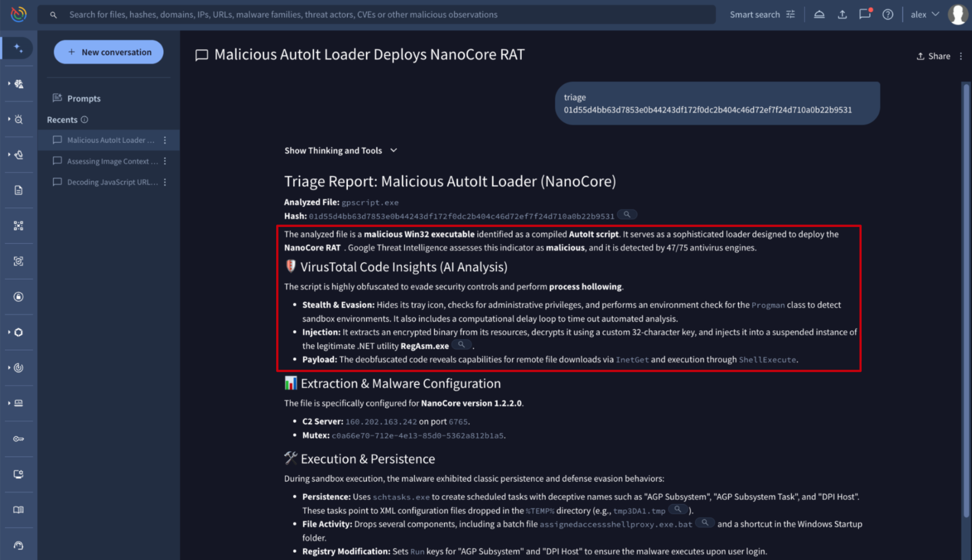Click the bell-dome notifications icon in header
Viewport: 972px width, 560px height.
click(x=819, y=15)
